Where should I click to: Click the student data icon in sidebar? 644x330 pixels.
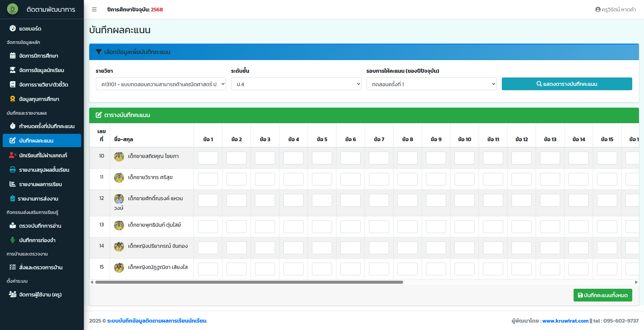point(13,70)
